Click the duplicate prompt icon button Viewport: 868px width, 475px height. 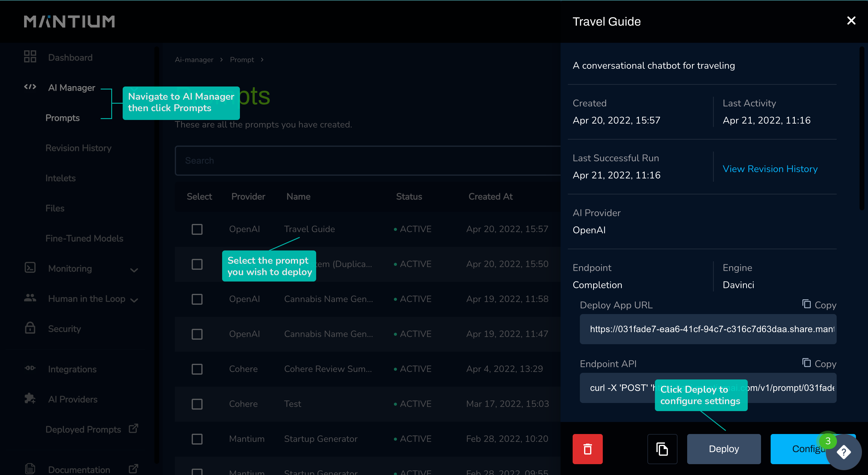(662, 449)
